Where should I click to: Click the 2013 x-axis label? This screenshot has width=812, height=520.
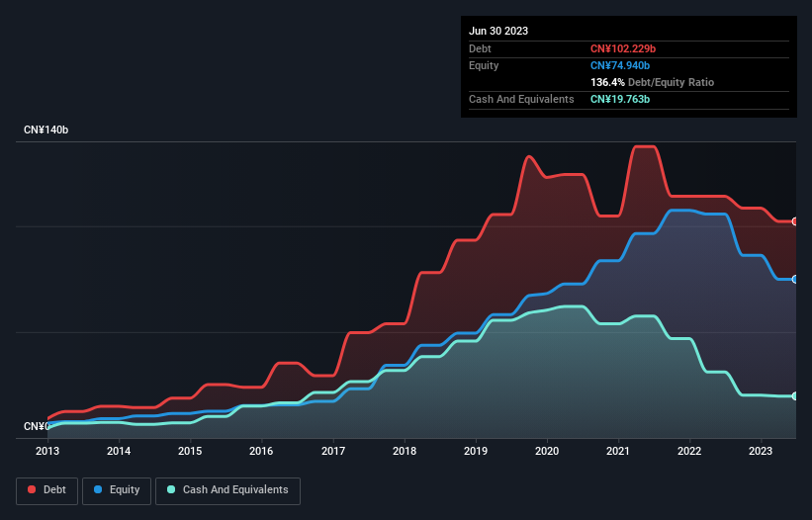click(47, 451)
